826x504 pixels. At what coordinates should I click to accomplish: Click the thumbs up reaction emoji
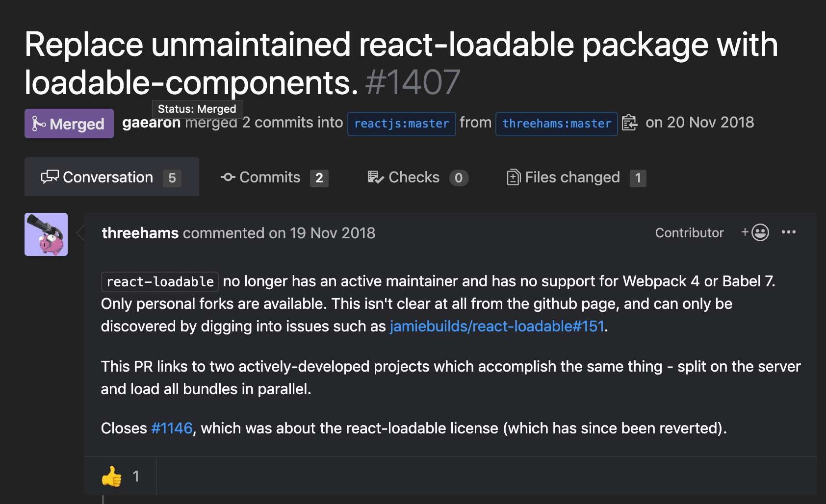coord(112,476)
